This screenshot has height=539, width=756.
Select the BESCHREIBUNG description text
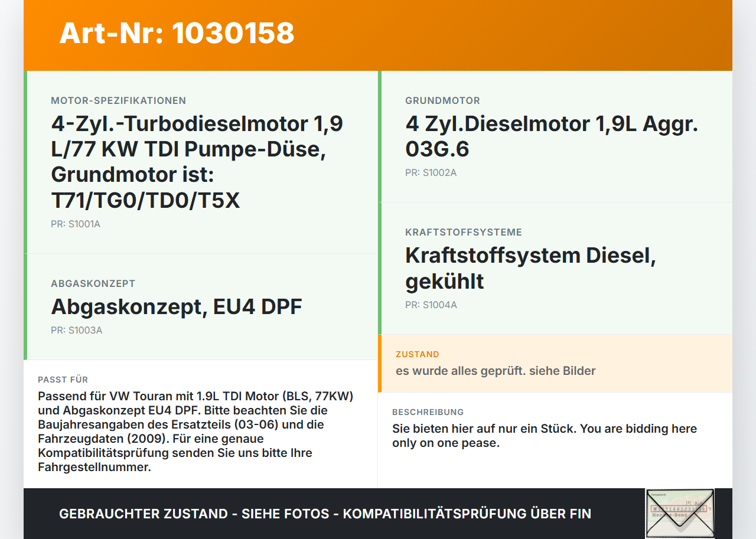[x=545, y=435]
